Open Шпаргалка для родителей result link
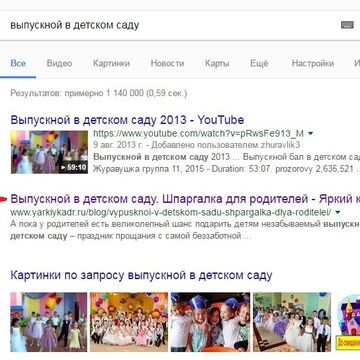Image resolution: width=360 pixels, height=360 pixels. pyautogui.click(x=185, y=199)
